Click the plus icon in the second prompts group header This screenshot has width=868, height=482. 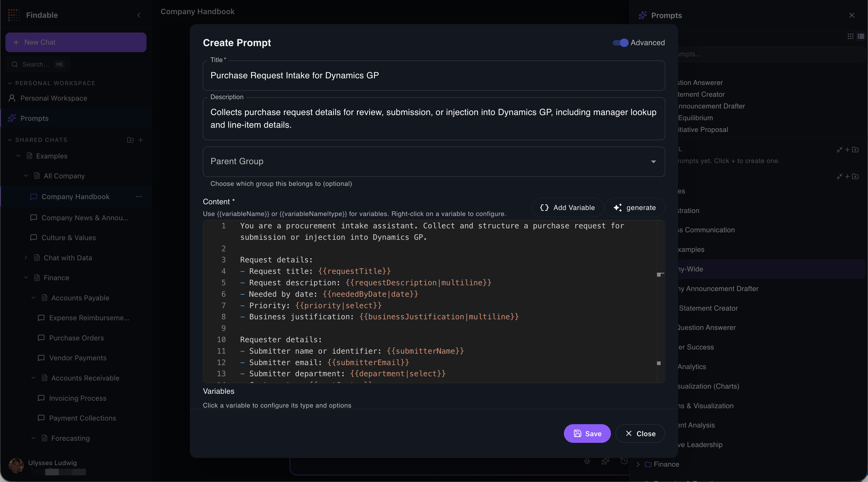pos(848,177)
